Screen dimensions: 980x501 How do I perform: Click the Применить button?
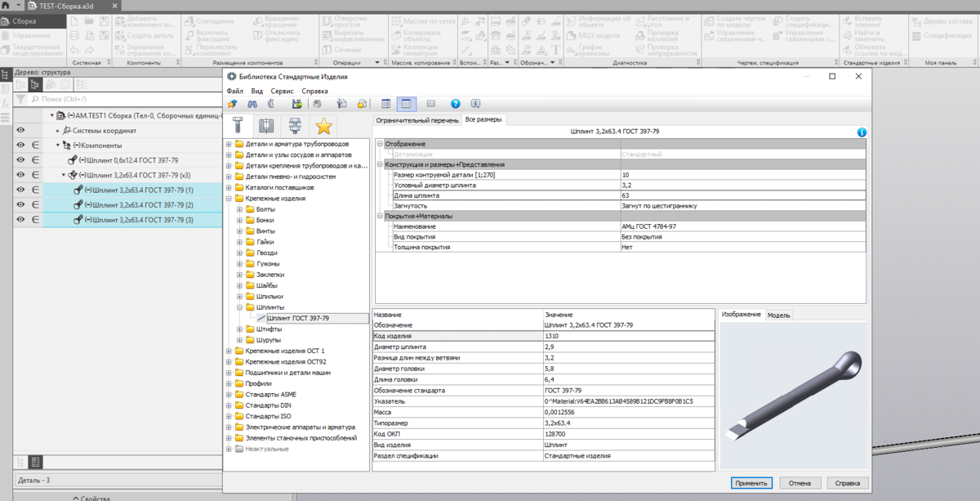[x=751, y=483]
